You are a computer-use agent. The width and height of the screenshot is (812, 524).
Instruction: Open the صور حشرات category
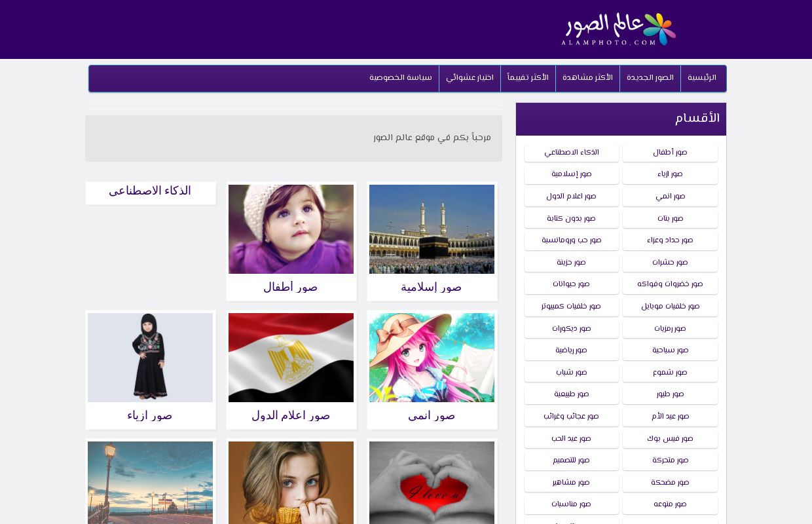pos(670,263)
